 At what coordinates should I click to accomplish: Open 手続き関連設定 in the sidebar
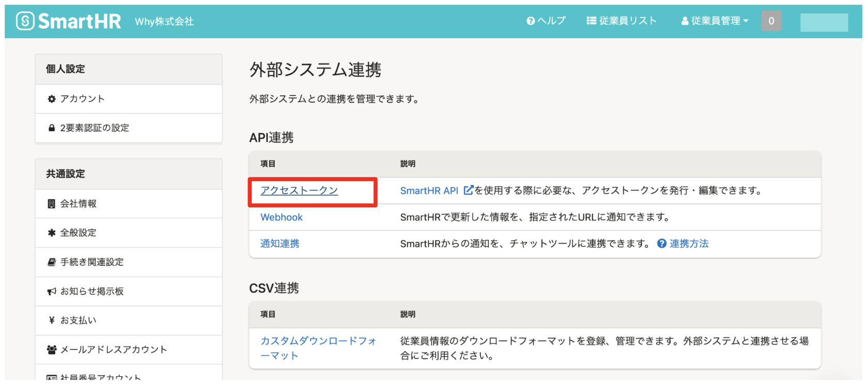point(129,262)
